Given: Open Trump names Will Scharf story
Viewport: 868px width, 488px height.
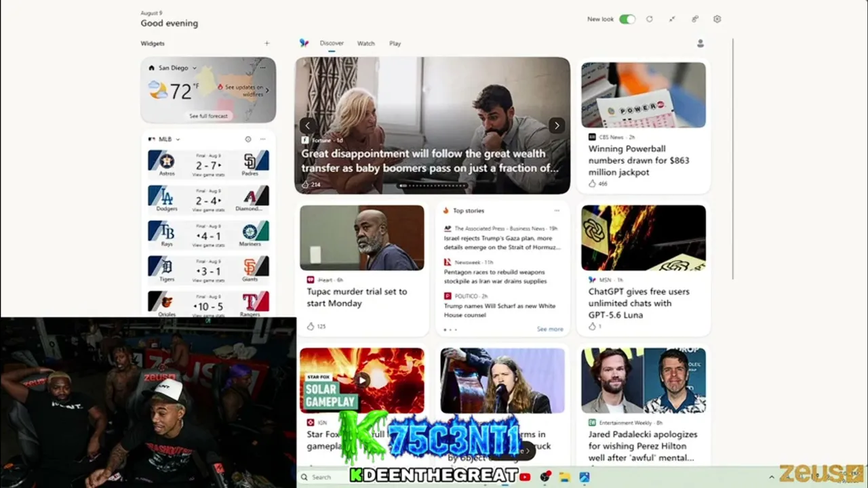Looking at the screenshot, I should 500,310.
